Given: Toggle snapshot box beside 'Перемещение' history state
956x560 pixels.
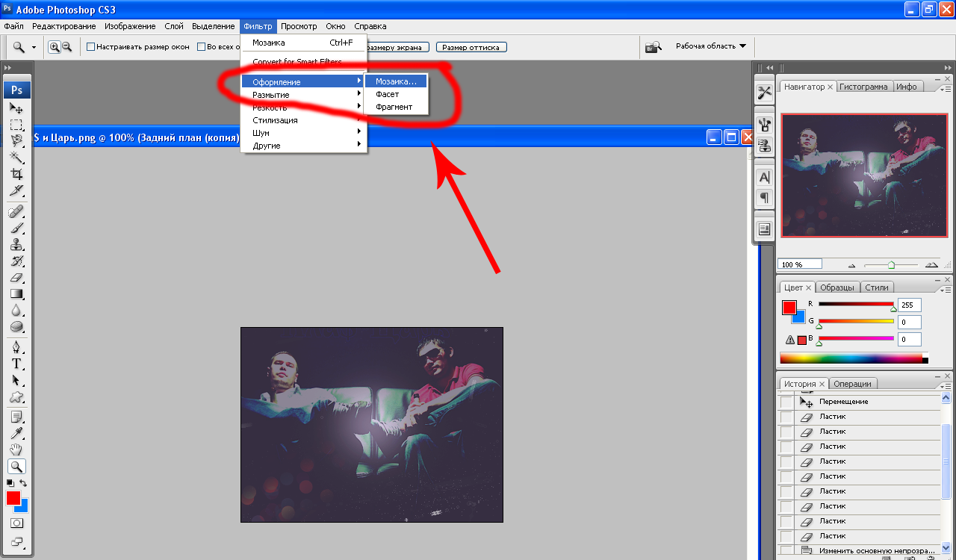Looking at the screenshot, I should tap(786, 402).
